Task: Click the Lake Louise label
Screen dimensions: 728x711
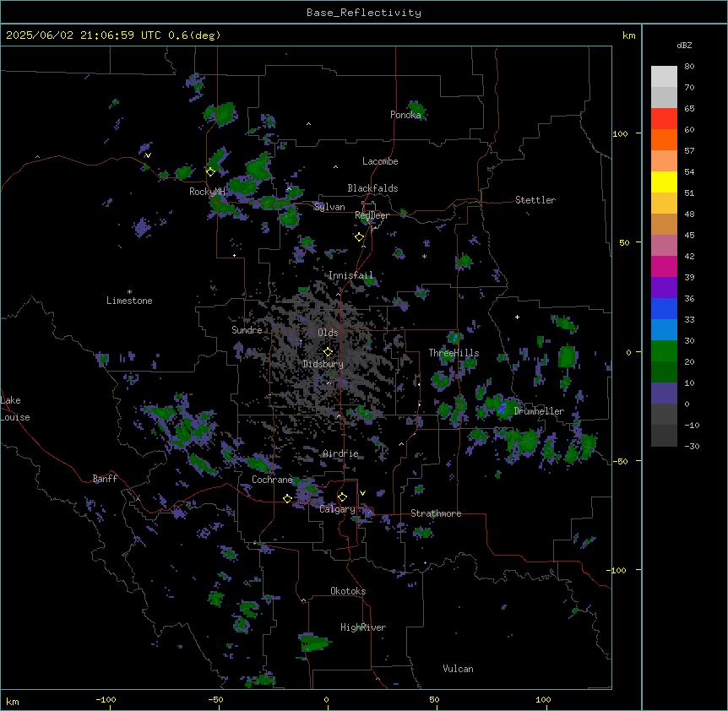Action: pyautogui.click(x=15, y=409)
